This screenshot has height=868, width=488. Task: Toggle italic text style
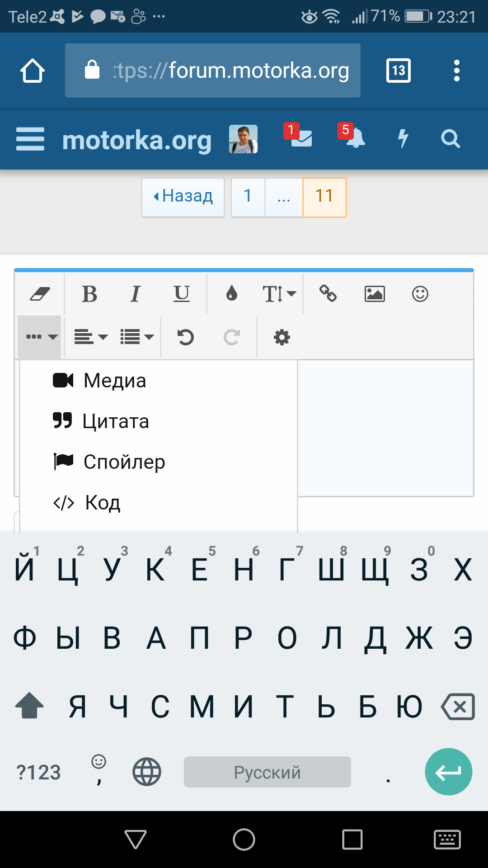[x=135, y=294]
